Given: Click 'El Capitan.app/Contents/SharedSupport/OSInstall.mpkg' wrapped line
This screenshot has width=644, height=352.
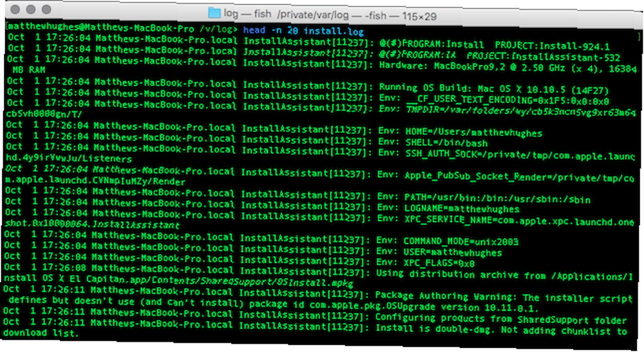Looking at the screenshot, I should [x=211, y=281].
